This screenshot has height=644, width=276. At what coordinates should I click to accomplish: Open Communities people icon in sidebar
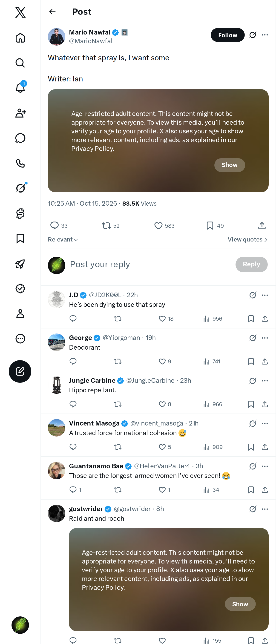[x=20, y=113]
